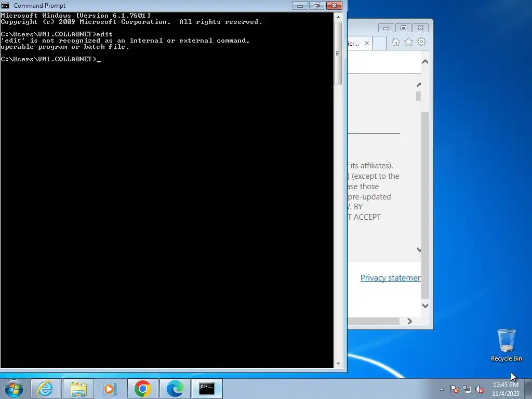The height and width of the screenshot is (399, 532).
Task: Click the muted volume tray icon
Action: [x=480, y=389]
